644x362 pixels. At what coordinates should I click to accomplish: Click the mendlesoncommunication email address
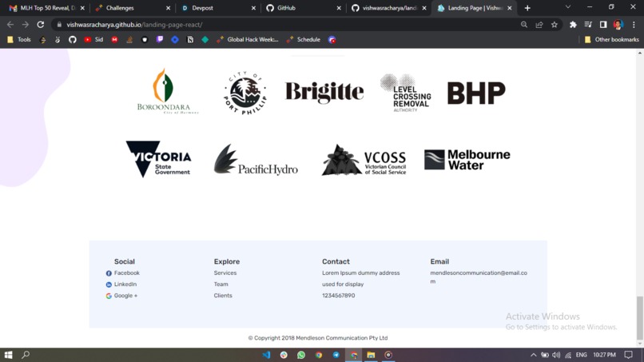[479, 277]
